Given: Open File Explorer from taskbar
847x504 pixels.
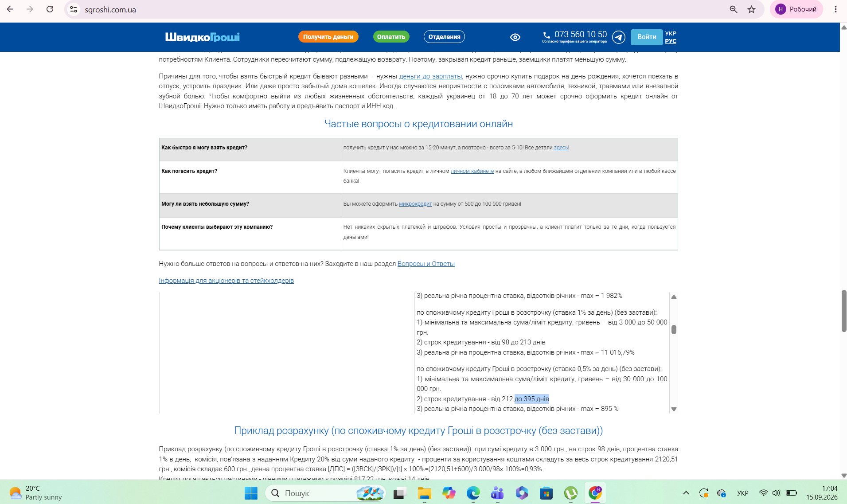Looking at the screenshot, I should [424, 493].
